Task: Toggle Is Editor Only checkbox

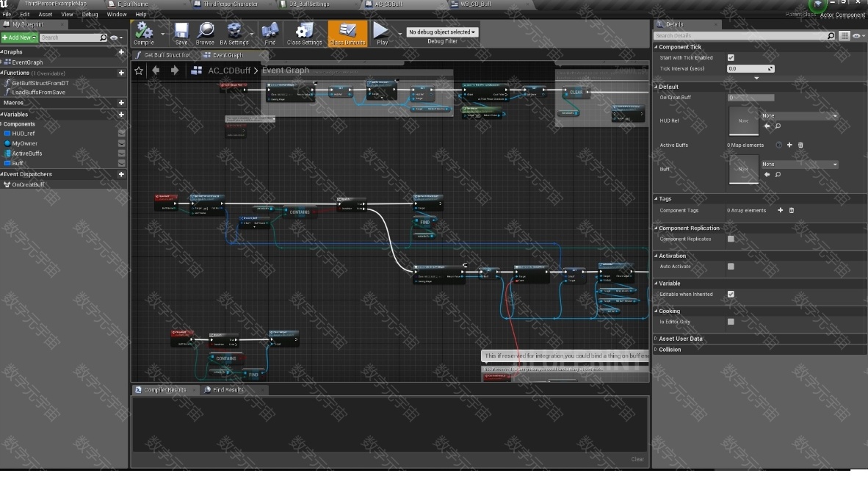Action: [x=731, y=322]
